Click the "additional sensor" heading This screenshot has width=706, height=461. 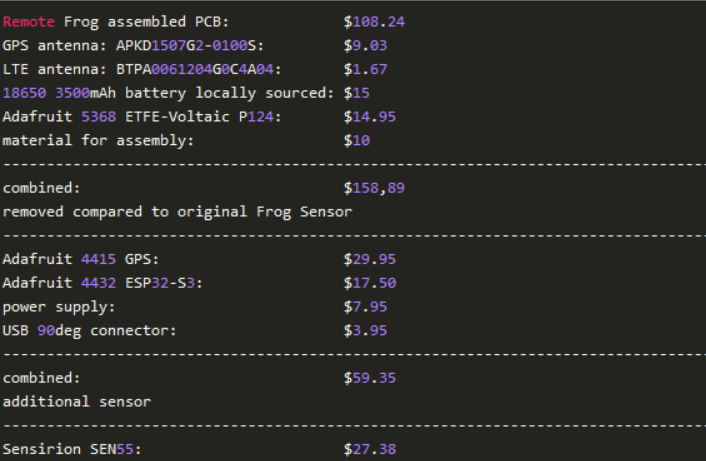(x=76, y=402)
